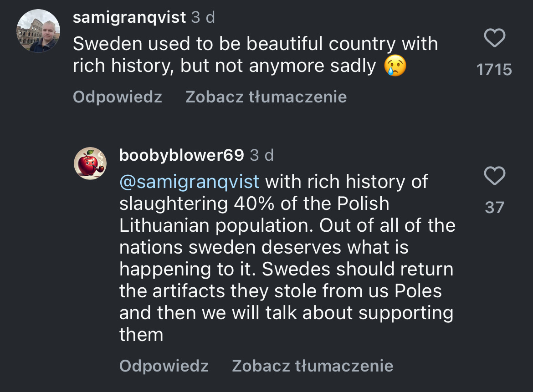533x392 pixels.
Task: Click the 3 d timestamp beside boobyblower69
Action: (x=262, y=155)
